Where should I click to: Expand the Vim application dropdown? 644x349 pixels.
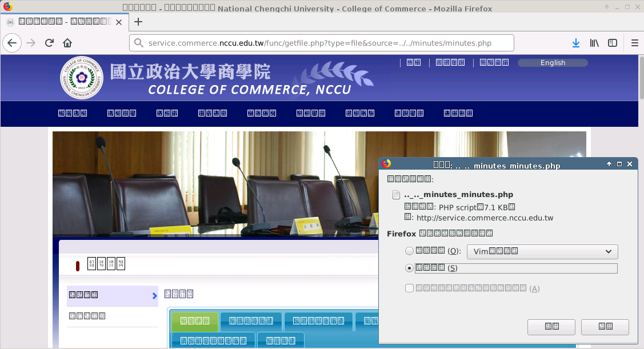point(542,251)
